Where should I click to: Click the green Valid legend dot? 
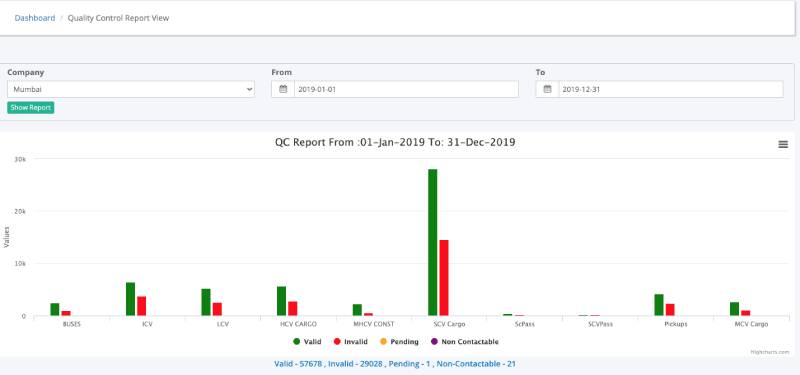click(296, 342)
